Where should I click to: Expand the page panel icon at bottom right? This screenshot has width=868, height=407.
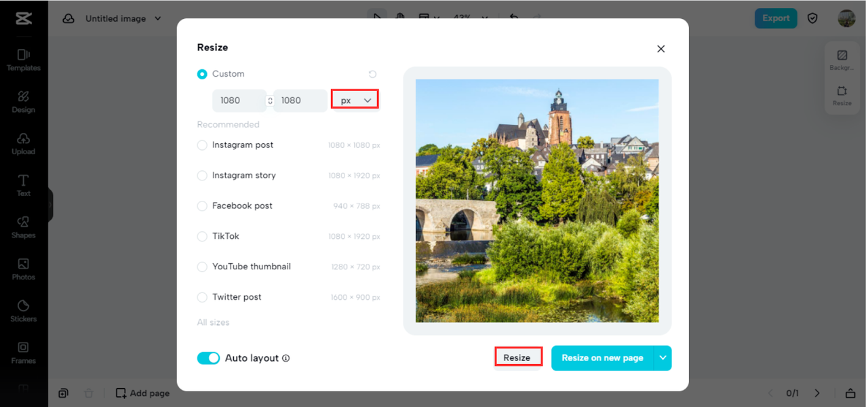(850, 393)
